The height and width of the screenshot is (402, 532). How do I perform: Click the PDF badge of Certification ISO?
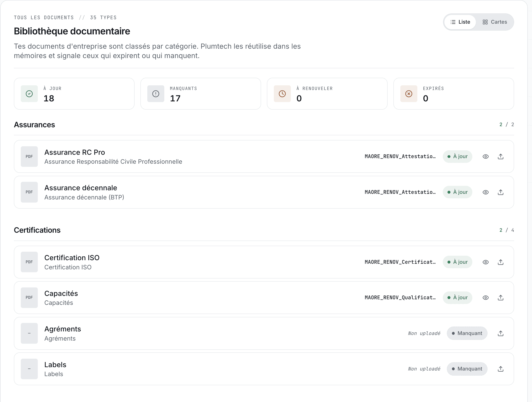(x=29, y=262)
